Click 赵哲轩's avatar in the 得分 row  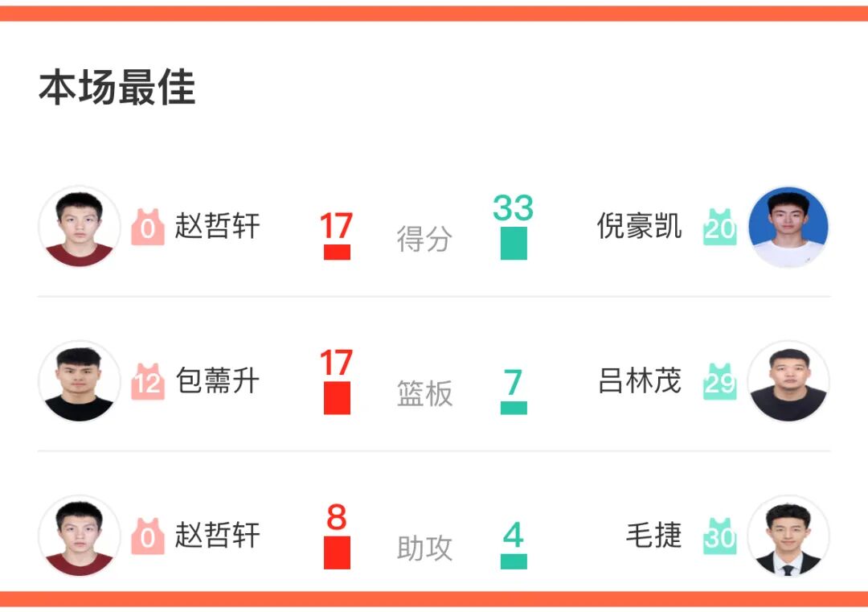(79, 227)
